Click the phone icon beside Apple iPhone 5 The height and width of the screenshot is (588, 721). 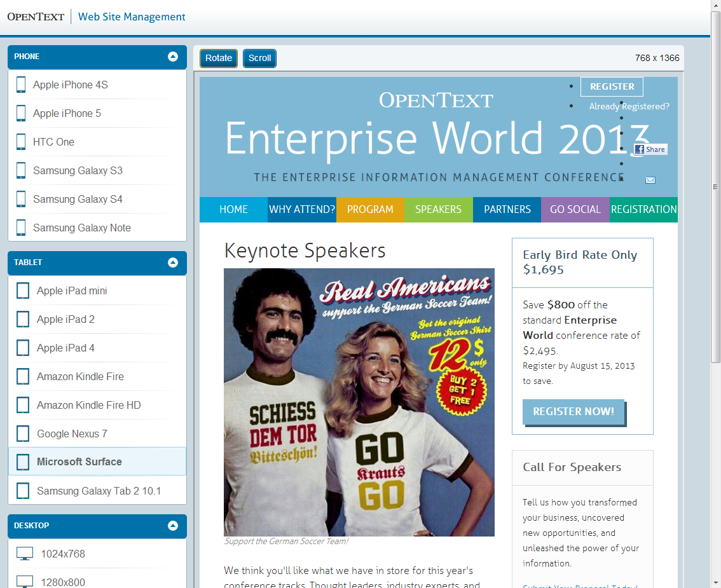click(21, 113)
